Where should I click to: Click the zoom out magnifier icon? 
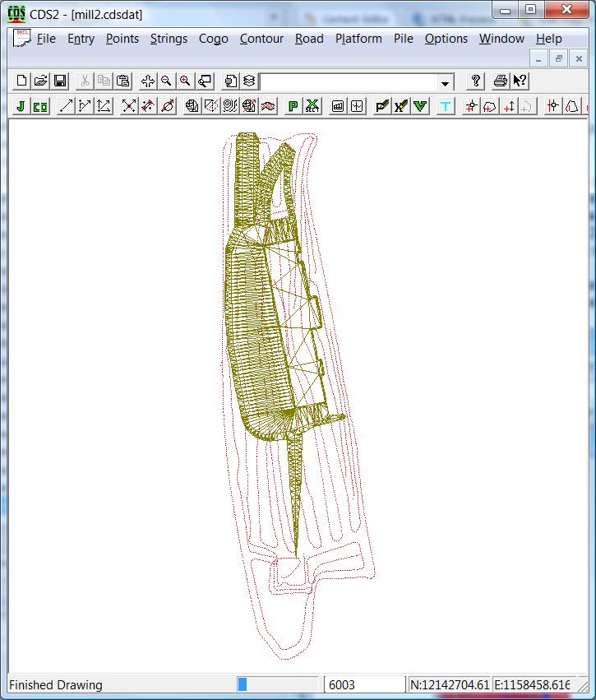pos(166,81)
